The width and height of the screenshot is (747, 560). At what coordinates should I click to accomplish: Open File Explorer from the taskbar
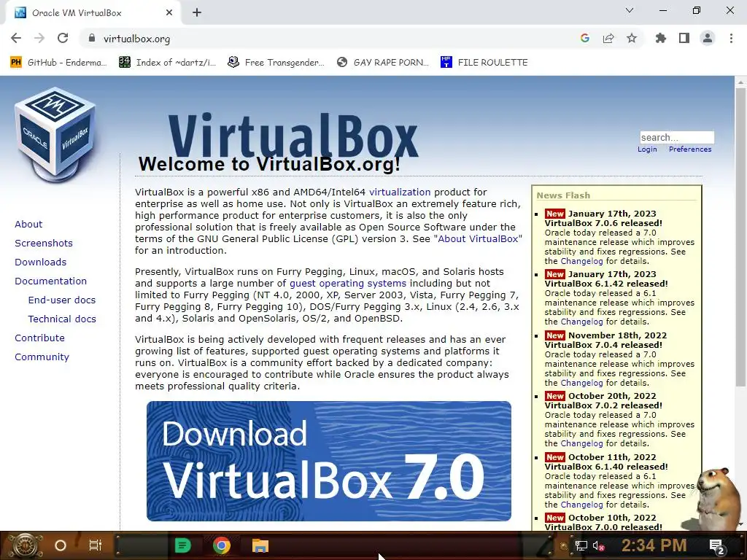[260, 545]
